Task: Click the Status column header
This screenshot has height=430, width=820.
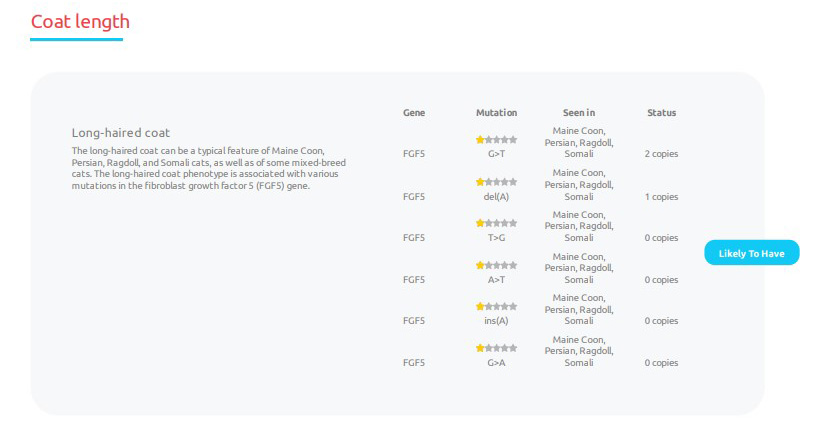Action: coord(662,112)
